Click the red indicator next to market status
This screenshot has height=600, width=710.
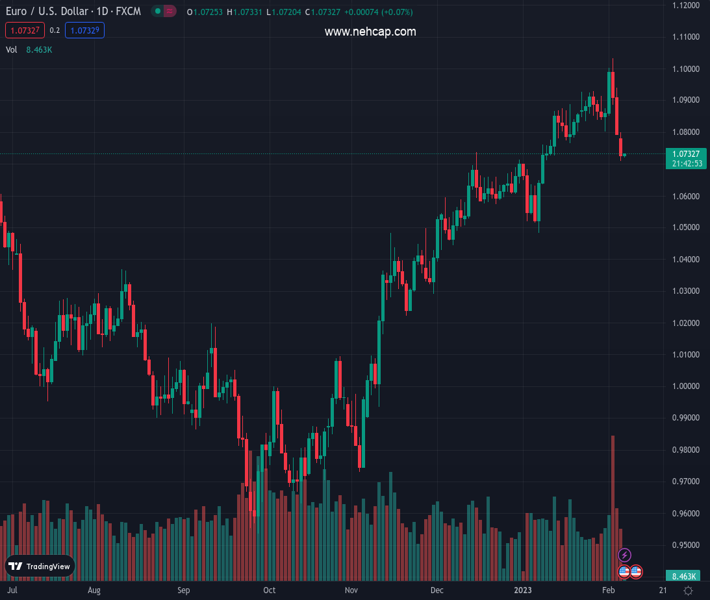(x=169, y=11)
